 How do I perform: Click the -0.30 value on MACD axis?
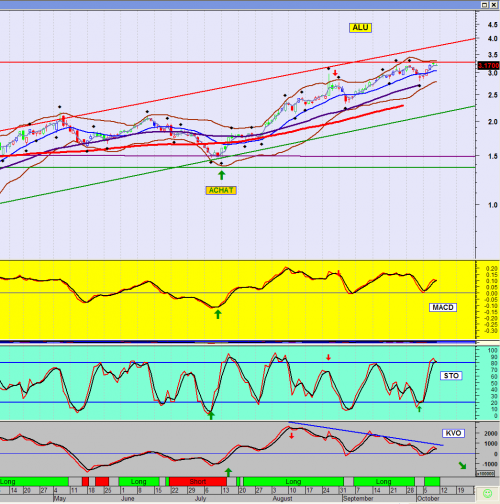[x=491, y=331]
